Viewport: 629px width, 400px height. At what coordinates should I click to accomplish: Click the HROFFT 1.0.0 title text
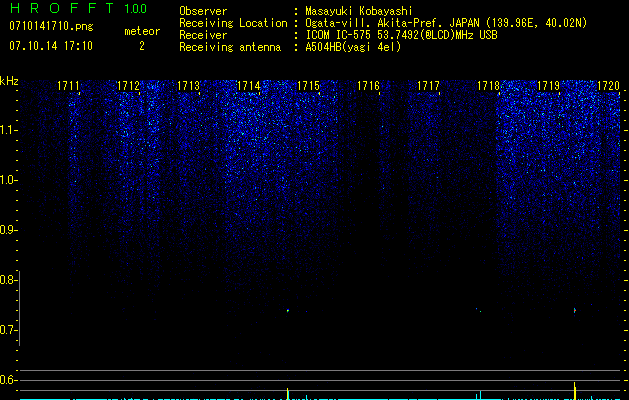[78, 8]
